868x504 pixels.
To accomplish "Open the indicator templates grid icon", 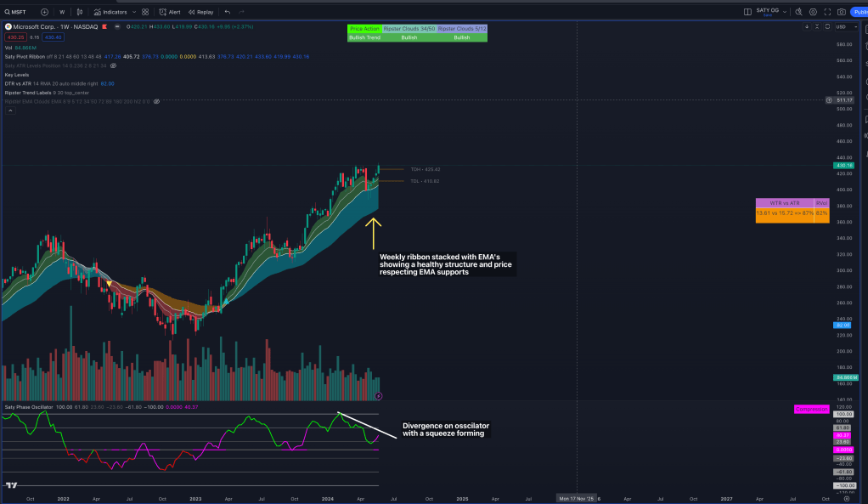I will point(145,12).
